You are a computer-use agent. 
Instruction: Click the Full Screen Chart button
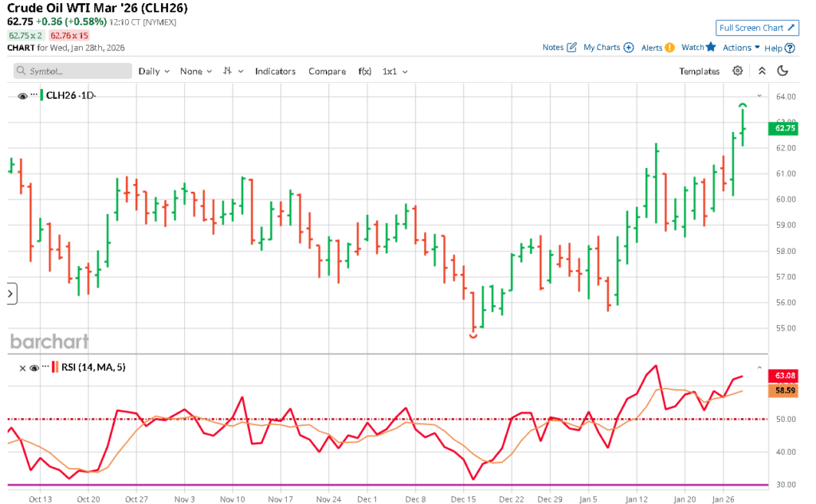[756, 28]
